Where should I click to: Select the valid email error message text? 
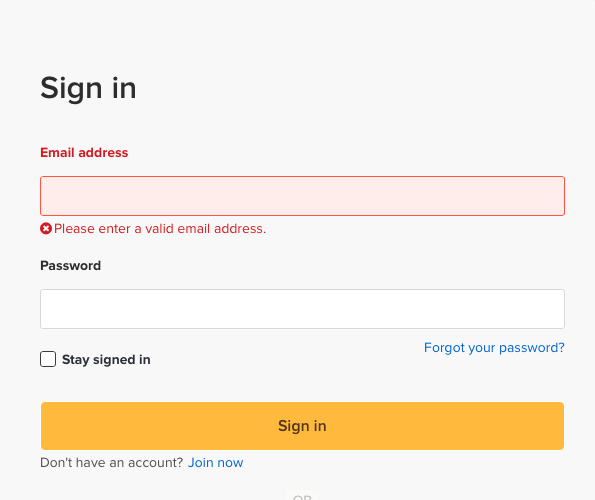(160, 229)
